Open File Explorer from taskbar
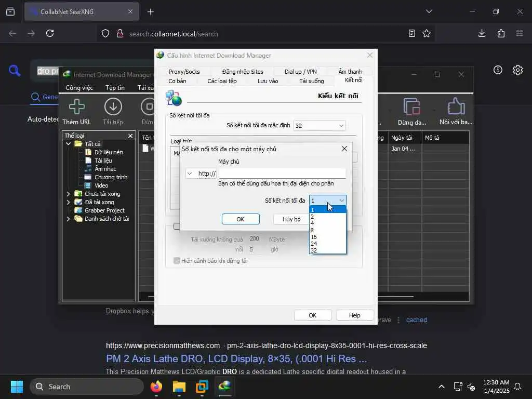 coord(179,387)
